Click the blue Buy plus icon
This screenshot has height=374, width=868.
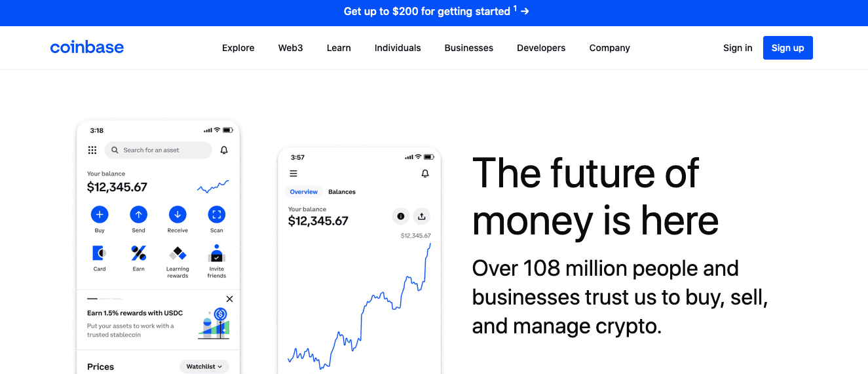tap(100, 214)
